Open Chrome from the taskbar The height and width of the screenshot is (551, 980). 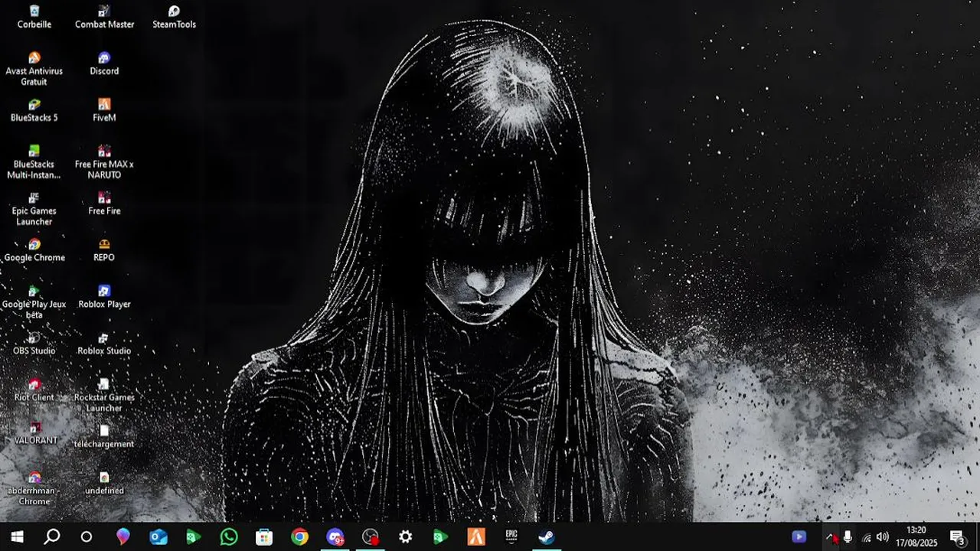299,536
